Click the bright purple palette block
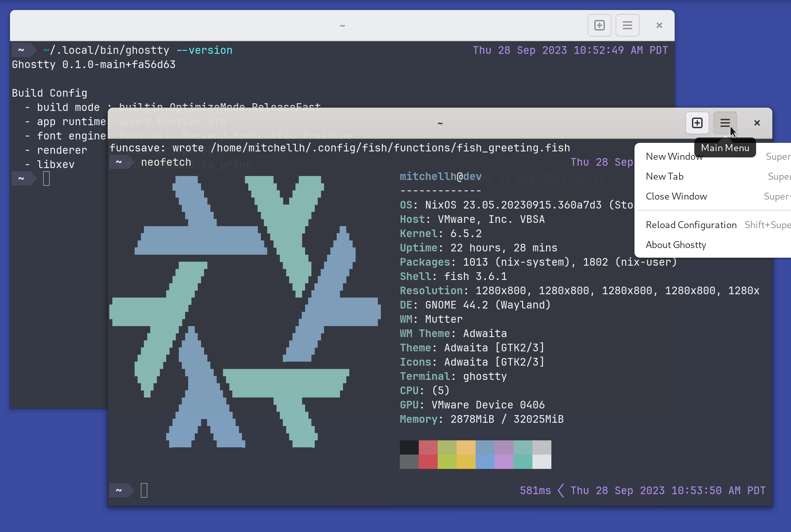Image resolution: width=791 pixels, height=532 pixels. 504,462
